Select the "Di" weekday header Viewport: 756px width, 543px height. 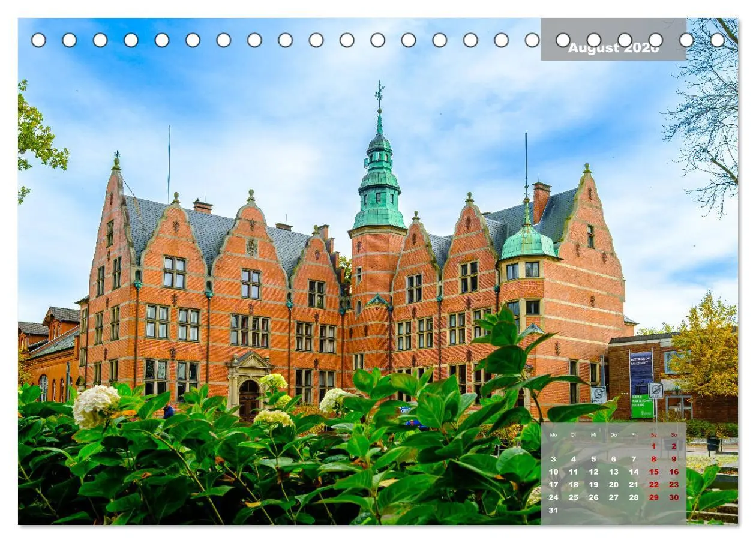tap(574, 435)
